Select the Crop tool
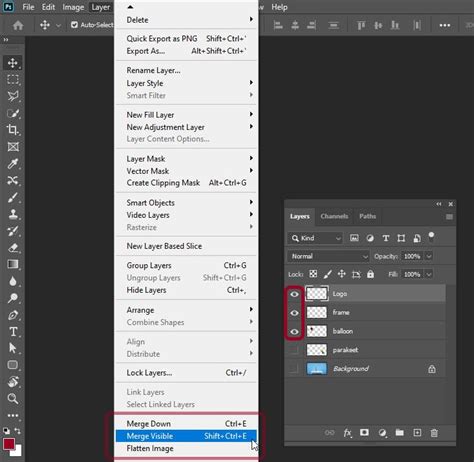 (x=13, y=130)
